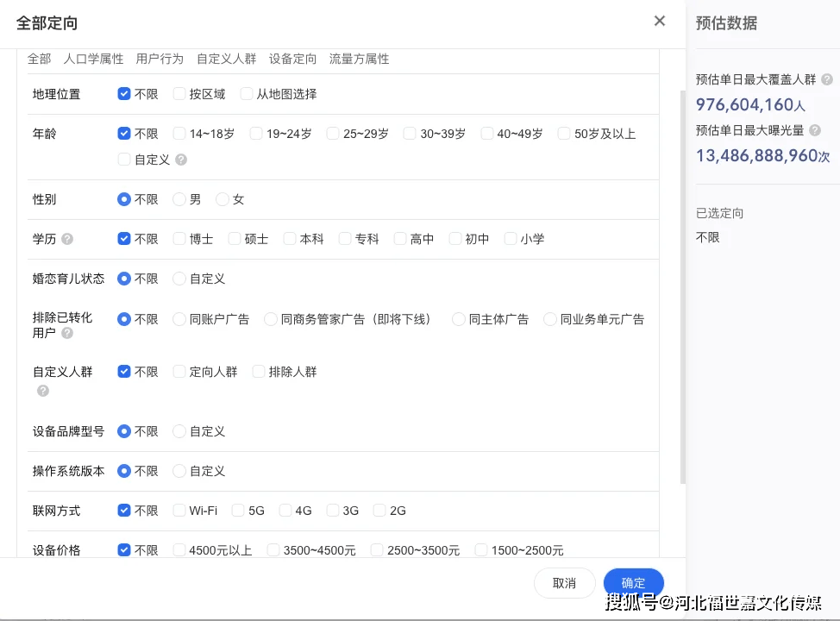Click help icon beside 预估单日最大覆盖人群
Viewport: 840px width, 621px height.
point(827,79)
